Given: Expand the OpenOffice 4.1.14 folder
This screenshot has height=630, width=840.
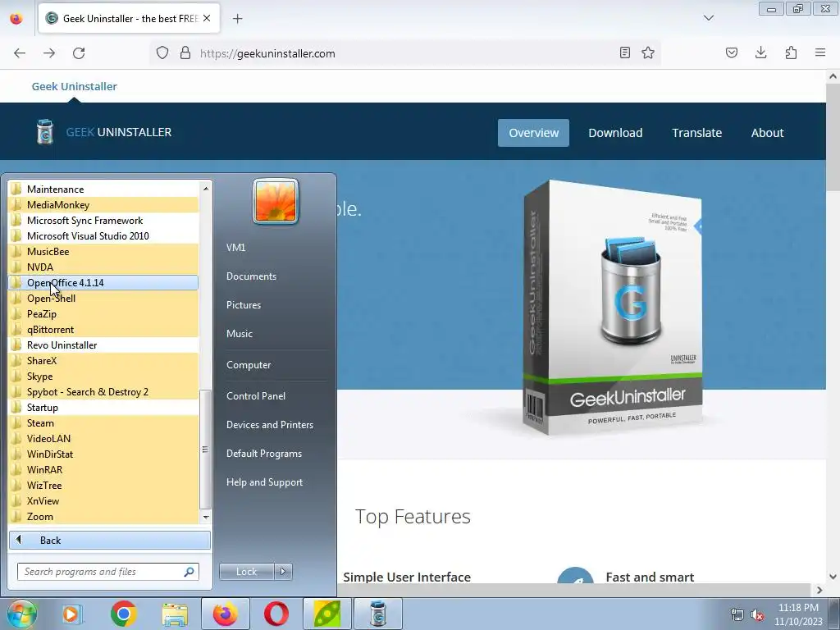Looking at the screenshot, I should (103, 282).
